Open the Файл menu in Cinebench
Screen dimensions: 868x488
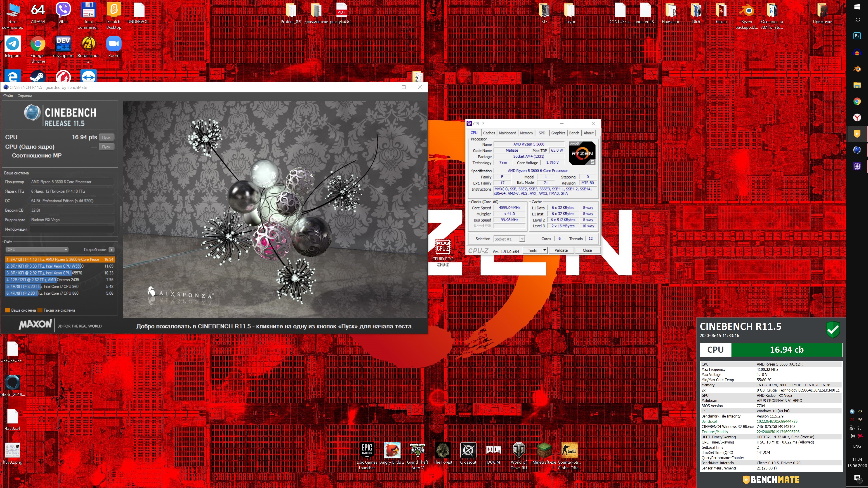coord(8,96)
